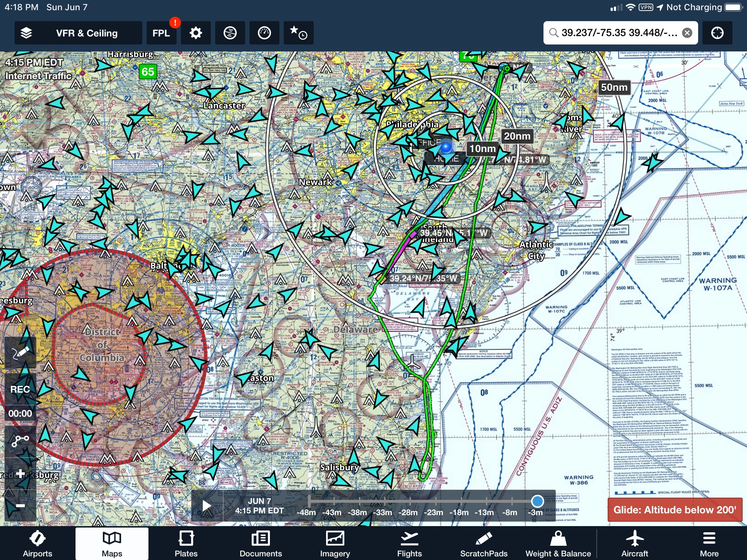The height and width of the screenshot is (560, 747).
Task: Tap the Glide altitude warning banner
Action: 674,510
